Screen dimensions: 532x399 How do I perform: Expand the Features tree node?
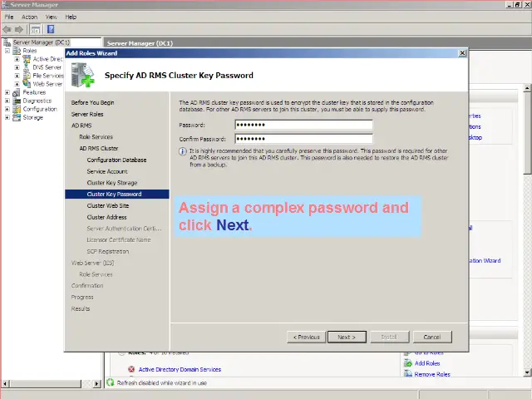(7, 92)
